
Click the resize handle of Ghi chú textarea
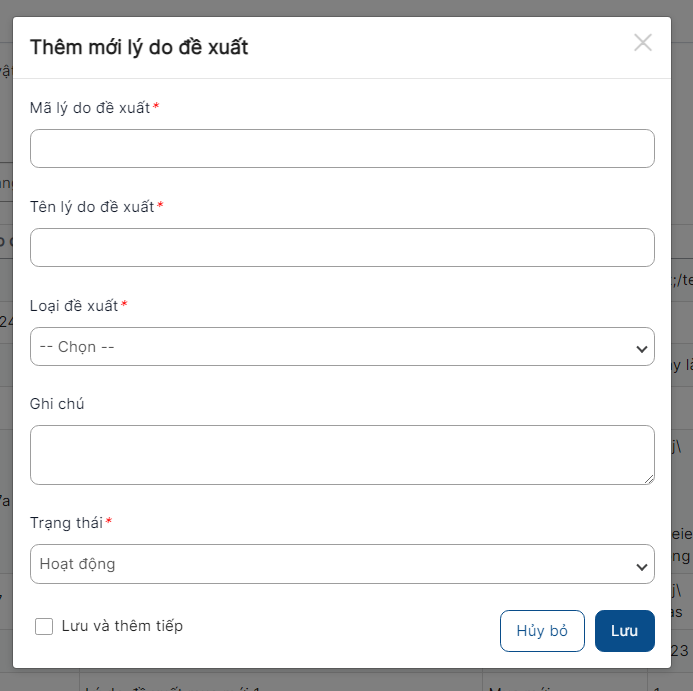649,479
